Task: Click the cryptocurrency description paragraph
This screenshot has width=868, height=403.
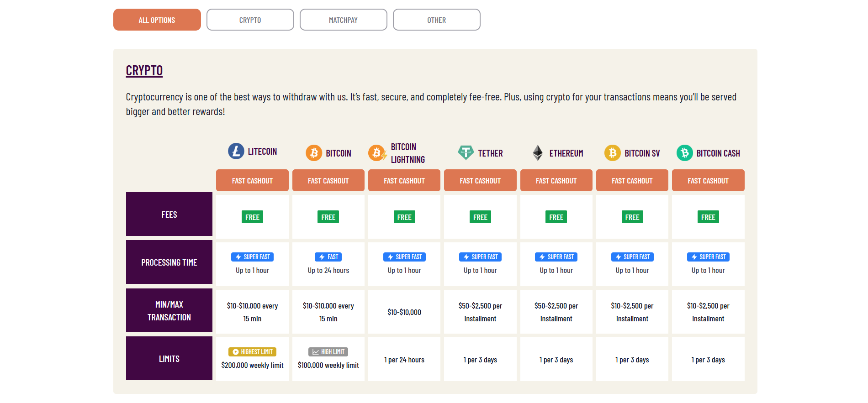Action: coord(431,104)
